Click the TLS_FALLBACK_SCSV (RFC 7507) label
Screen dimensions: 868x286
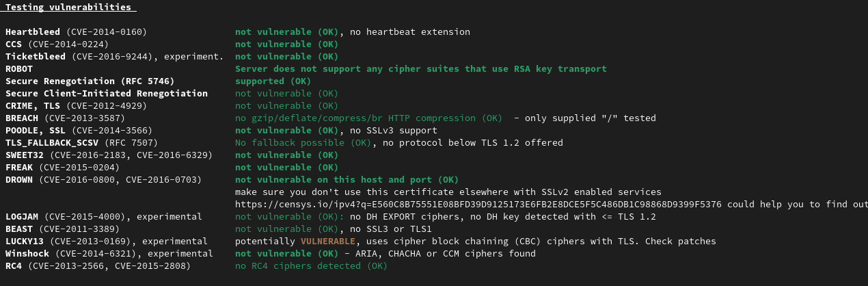(x=81, y=143)
